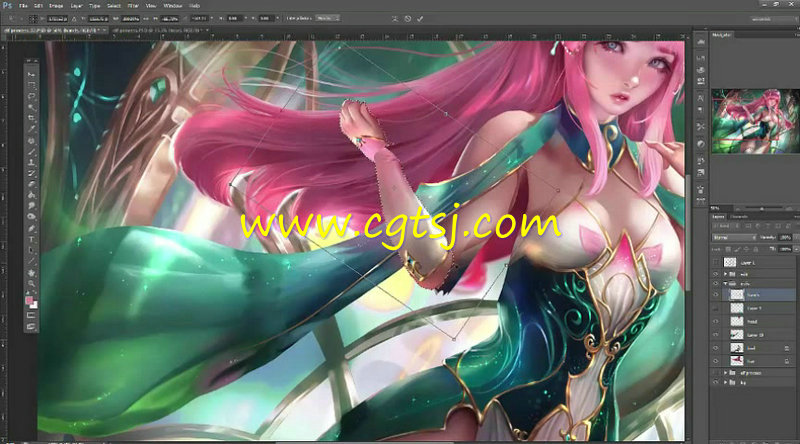This screenshot has width=800, height=444.
Task: Open the Layer menu
Action: click(76, 6)
